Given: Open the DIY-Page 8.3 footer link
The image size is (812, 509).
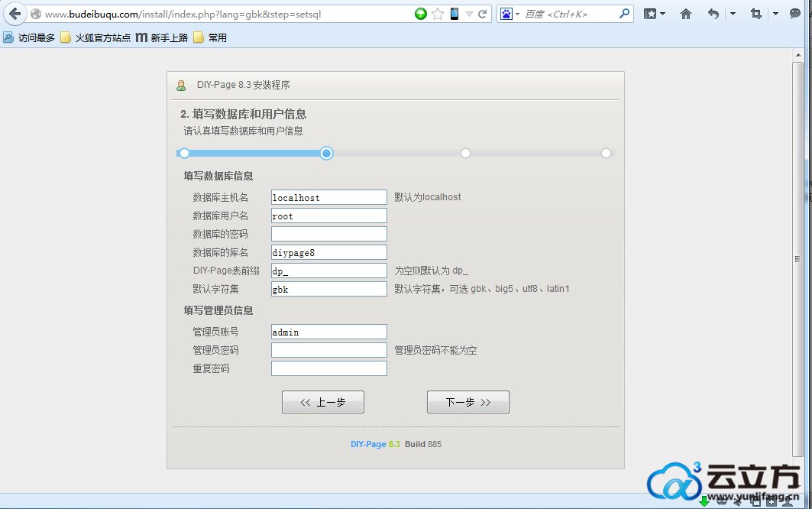Looking at the screenshot, I should point(376,444).
